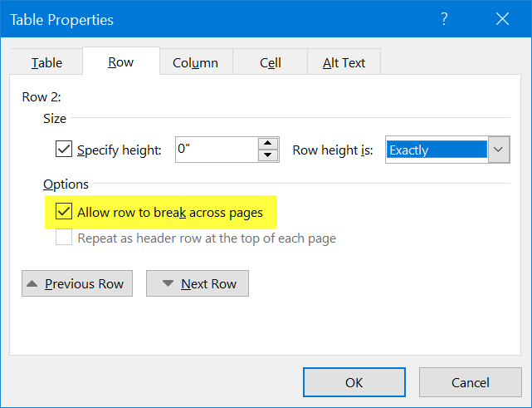Switch to the Table tab
Image resolution: width=532 pixels, height=408 pixels.
pyautogui.click(x=46, y=63)
